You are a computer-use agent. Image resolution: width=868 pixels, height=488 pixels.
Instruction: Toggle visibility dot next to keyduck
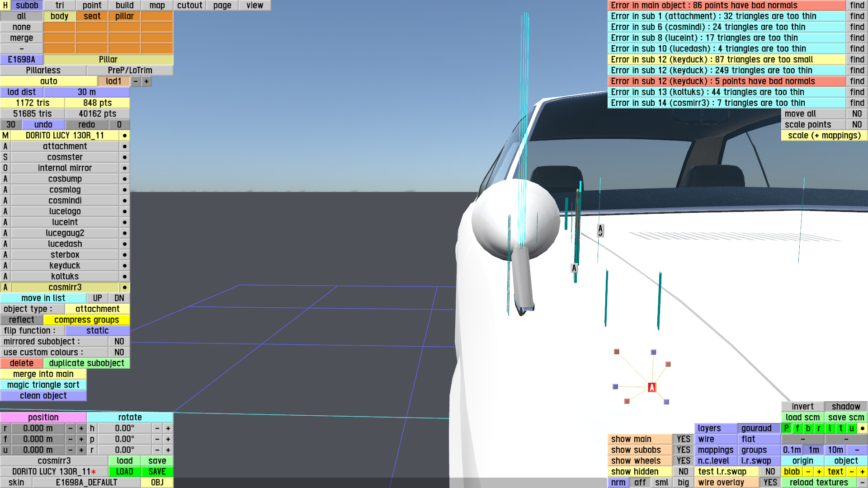[124, 266]
